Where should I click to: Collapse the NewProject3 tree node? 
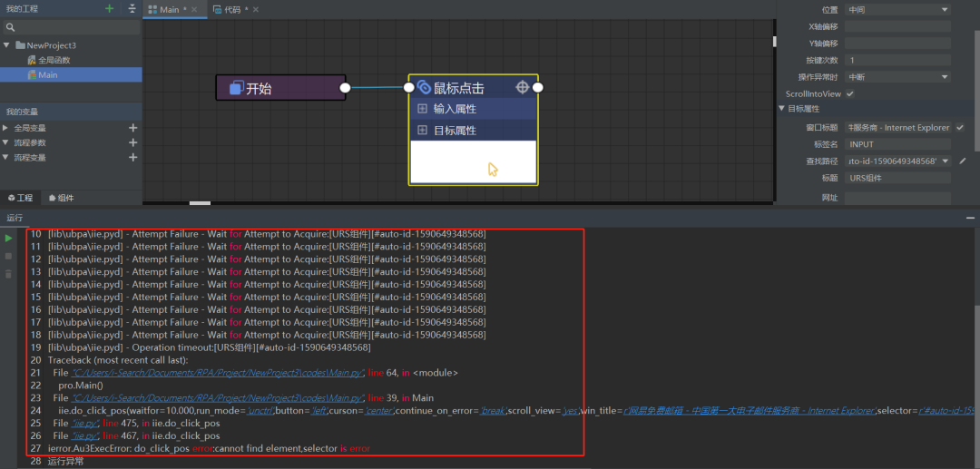point(8,45)
